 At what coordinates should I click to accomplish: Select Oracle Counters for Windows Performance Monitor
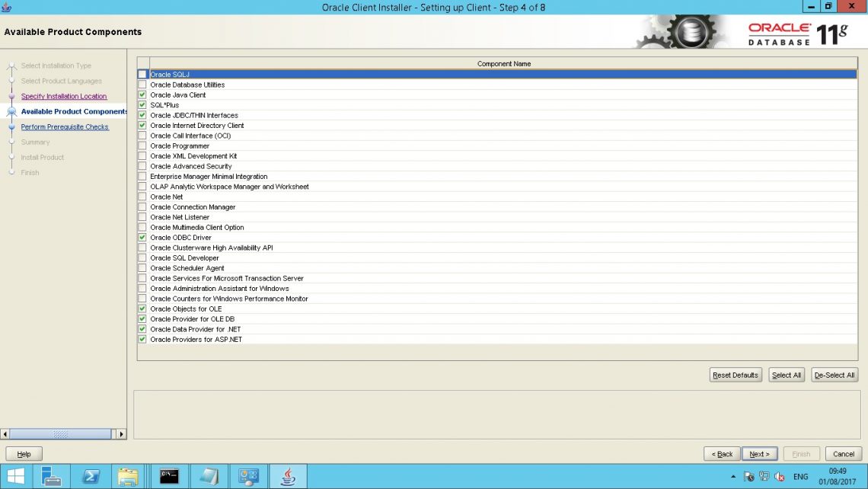(229, 299)
